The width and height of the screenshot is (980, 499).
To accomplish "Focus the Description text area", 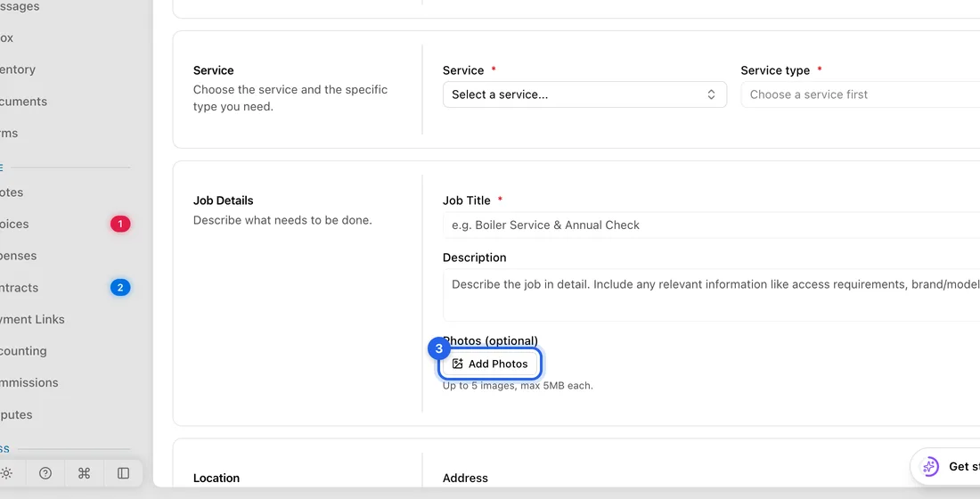I will pyautogui.click(x=711, y=295).
